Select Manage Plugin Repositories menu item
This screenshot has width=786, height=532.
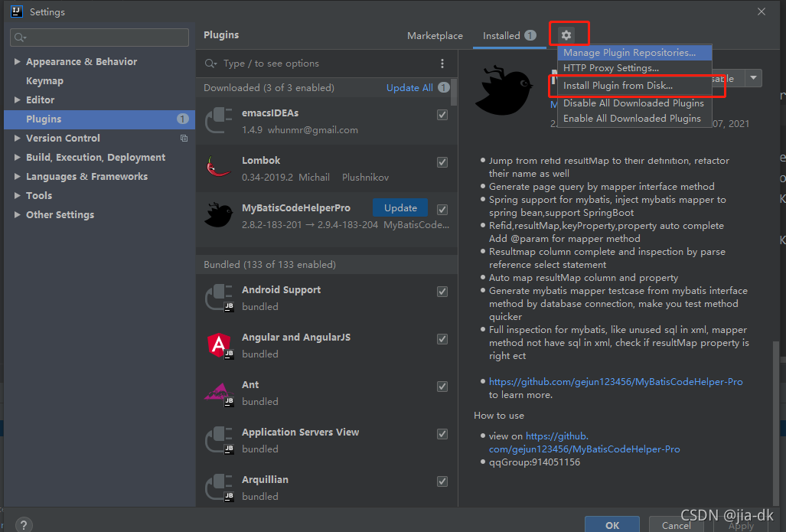point(634,53)
